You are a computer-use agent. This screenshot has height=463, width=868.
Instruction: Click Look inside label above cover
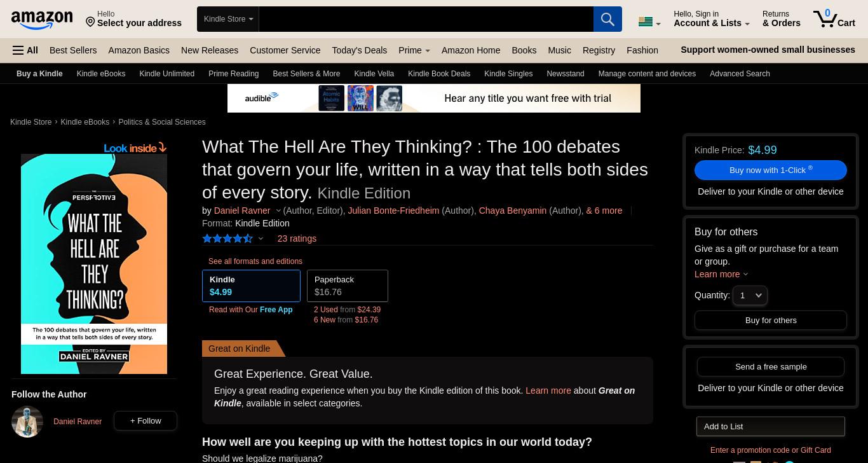click(135, 148)
